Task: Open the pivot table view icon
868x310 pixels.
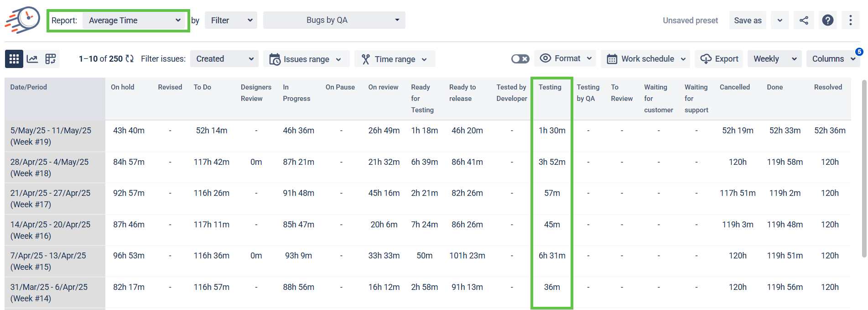Action: point(51,59)
